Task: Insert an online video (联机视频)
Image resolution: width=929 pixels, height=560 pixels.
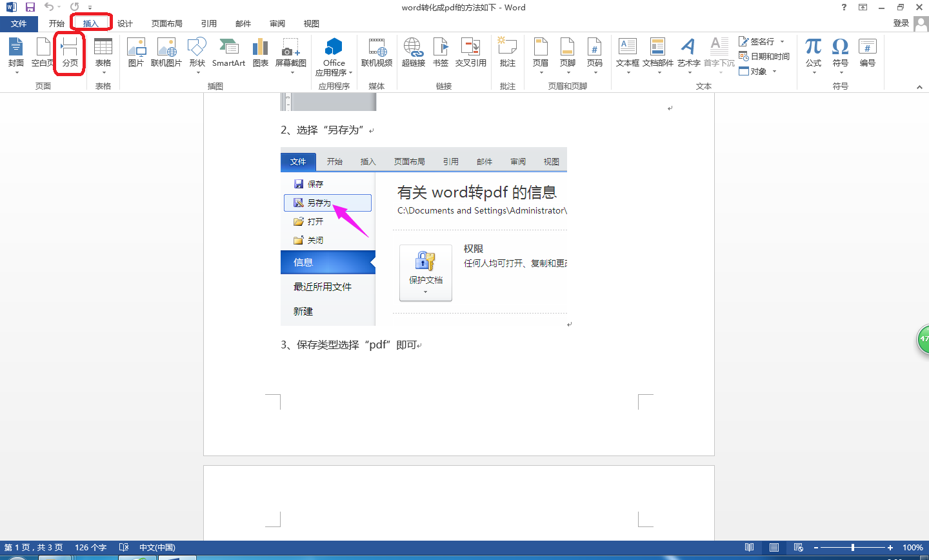Action: point(377,52)
